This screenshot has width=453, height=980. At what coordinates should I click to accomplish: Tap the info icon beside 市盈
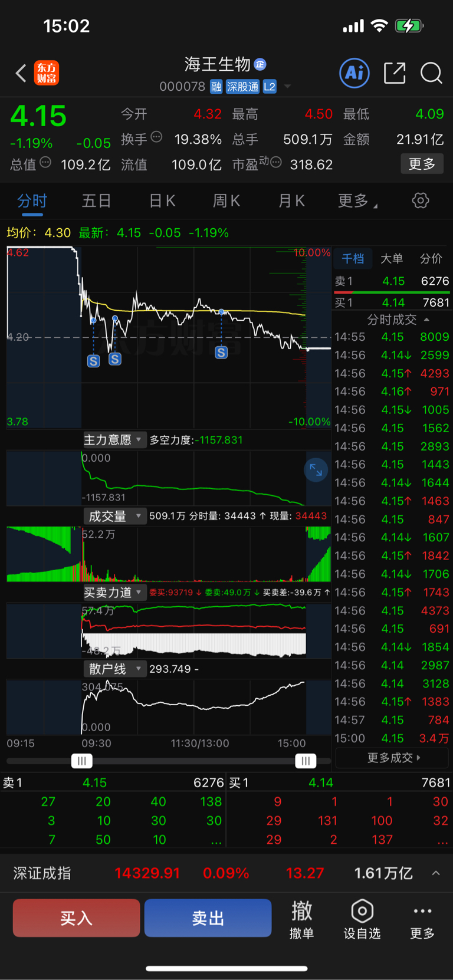[275, 162]
